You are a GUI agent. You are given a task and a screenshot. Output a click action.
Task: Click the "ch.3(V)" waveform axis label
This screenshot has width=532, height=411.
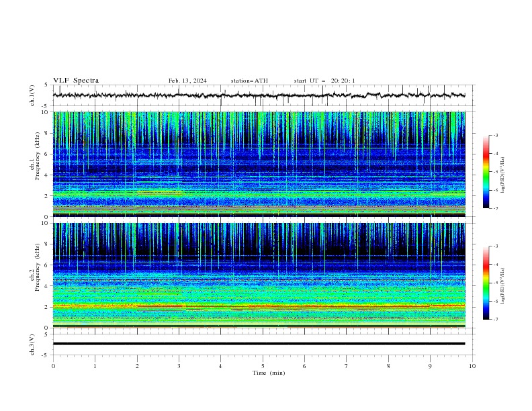click(x=32, y=345)
